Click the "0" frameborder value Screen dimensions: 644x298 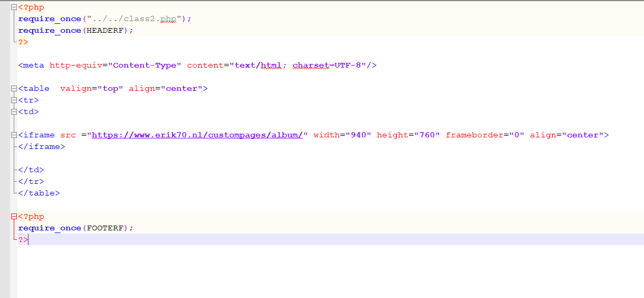click(517, 135)
